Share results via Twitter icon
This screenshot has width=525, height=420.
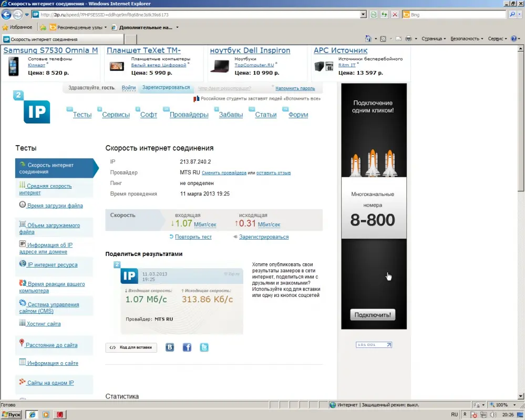(x=204, y=347)
